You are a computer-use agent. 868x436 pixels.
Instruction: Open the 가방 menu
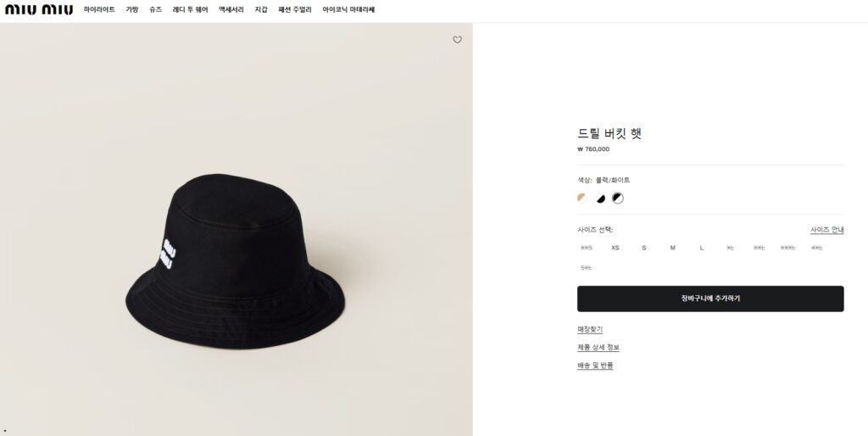click(132, 10)
